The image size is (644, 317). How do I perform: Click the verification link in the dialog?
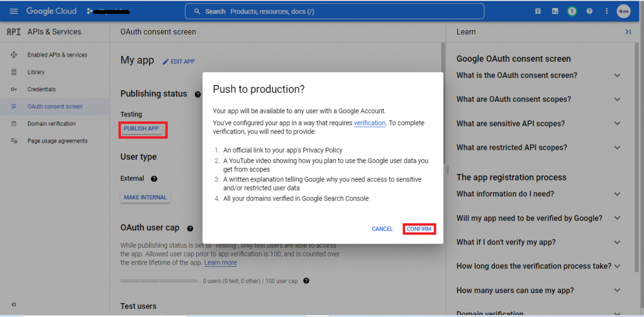tap(370, 123)
